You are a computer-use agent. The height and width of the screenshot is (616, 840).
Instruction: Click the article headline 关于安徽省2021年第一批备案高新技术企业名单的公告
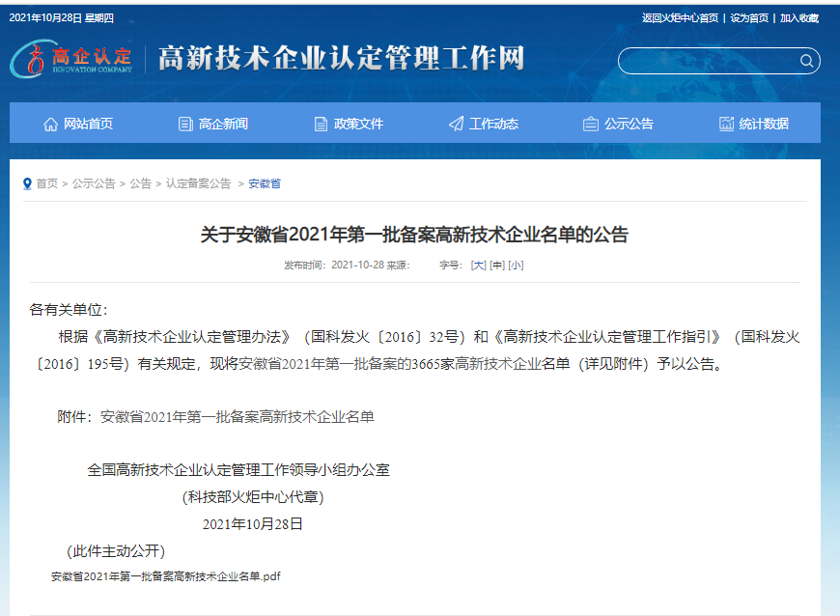pos(414,235)
